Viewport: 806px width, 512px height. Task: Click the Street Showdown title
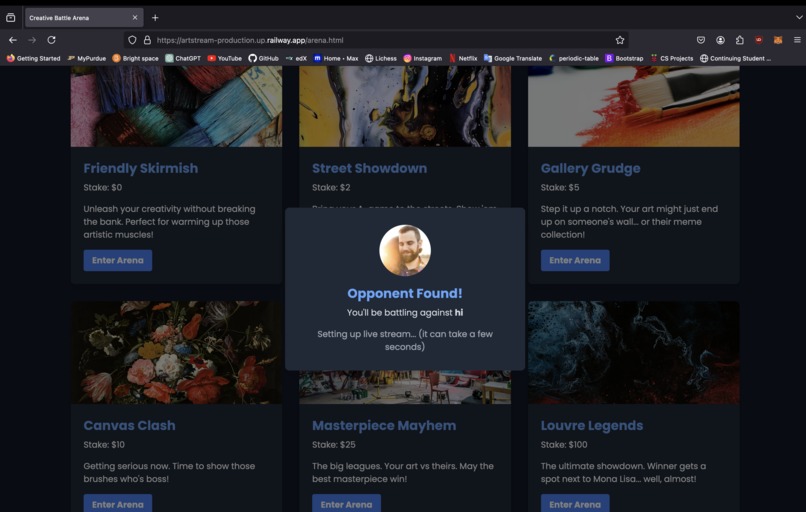click(370, 169)
